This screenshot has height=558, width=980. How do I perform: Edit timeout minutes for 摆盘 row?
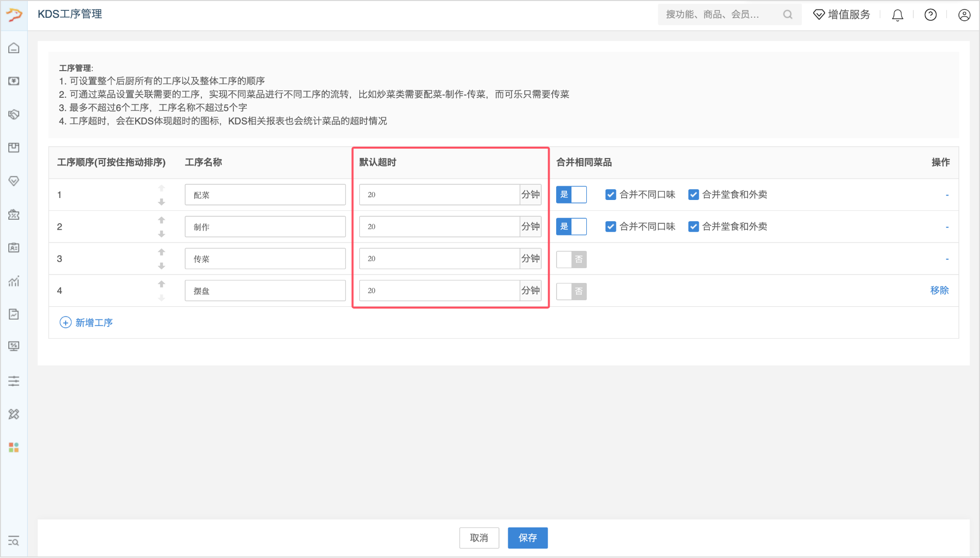tap(439, 291)
